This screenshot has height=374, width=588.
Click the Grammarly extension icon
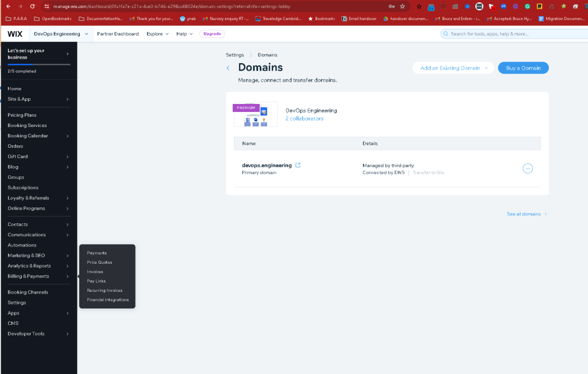(x=527, y=6)
